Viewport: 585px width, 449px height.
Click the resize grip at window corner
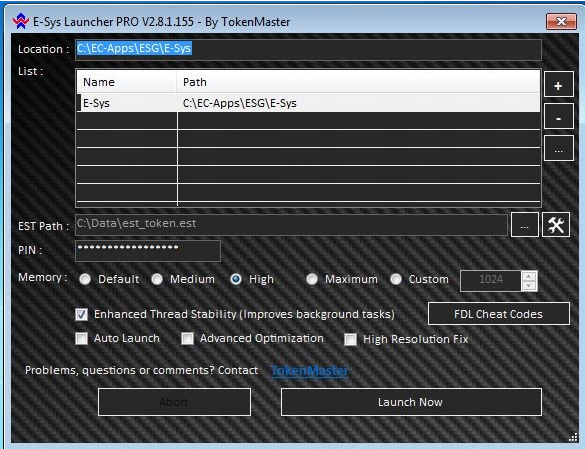click(x=573, y=437)
